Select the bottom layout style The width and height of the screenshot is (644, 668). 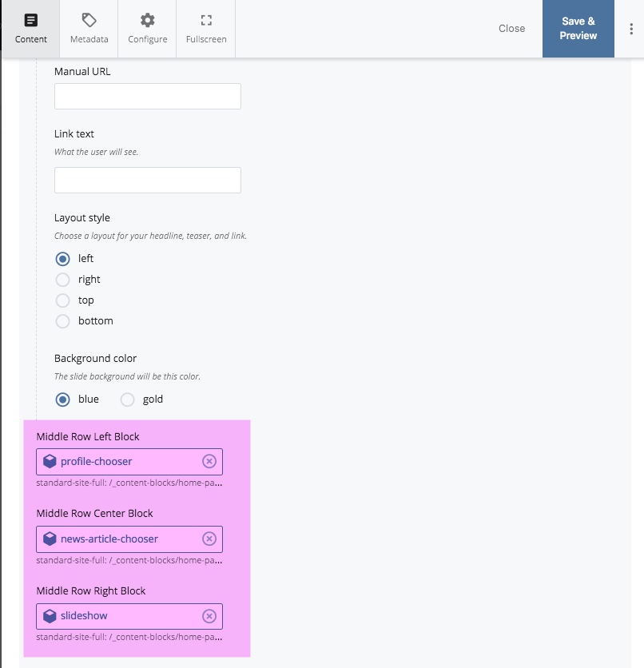point(62,321)
